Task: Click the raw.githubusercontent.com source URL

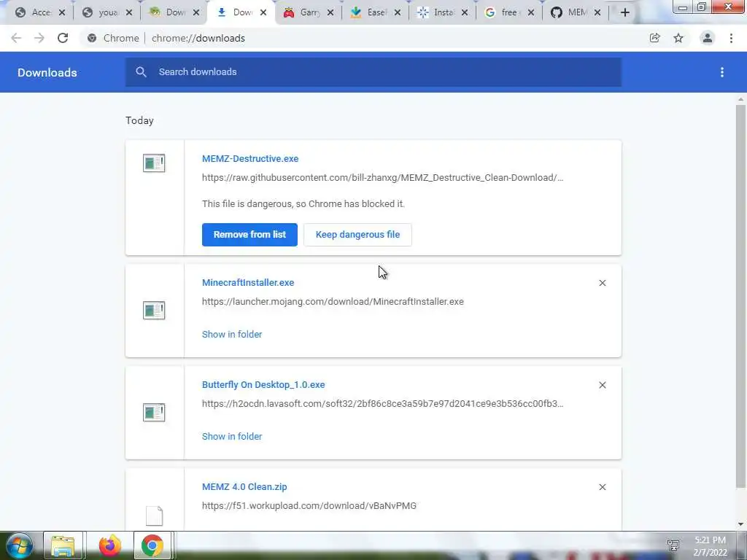Action: (x=382, y=178)
